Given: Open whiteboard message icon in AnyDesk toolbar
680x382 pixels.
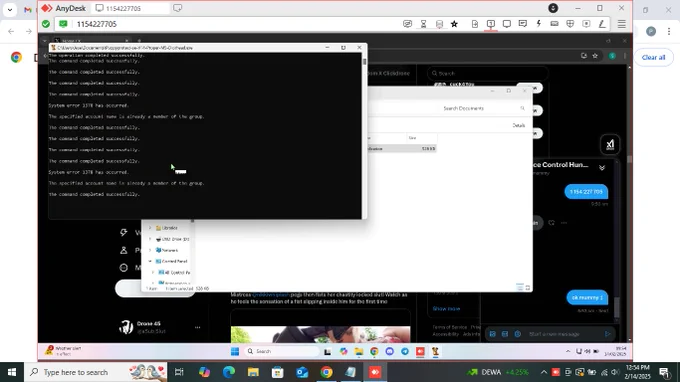Looking at the screenshot, I should tap(523, 24).
